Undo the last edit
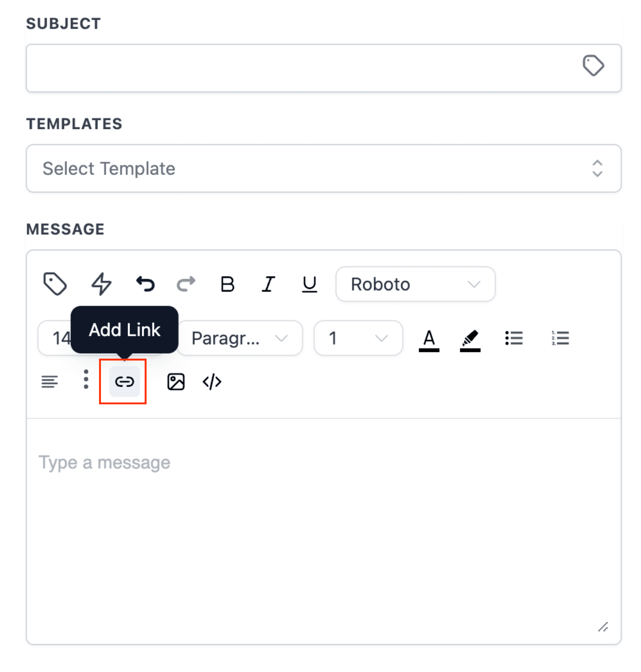The image size is (641, 672). 145,284
